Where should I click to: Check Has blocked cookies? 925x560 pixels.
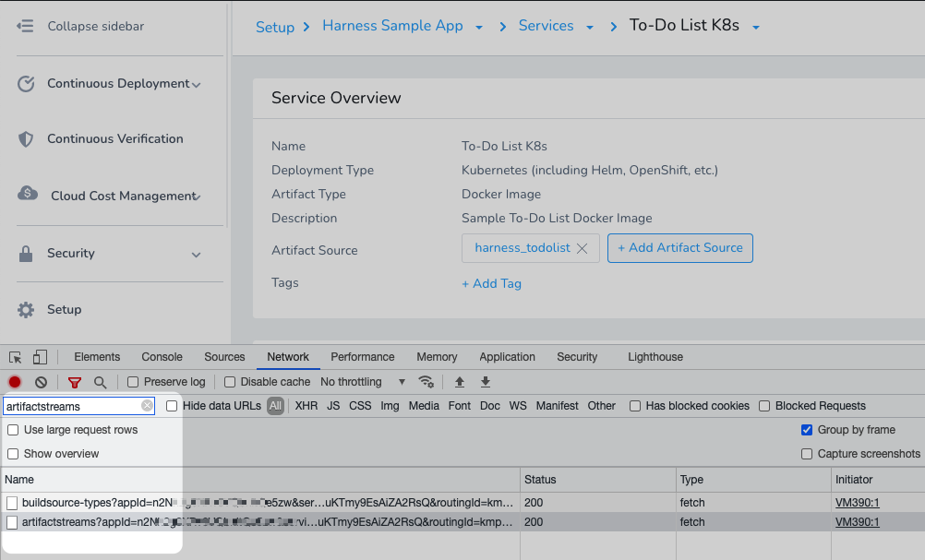coord(635,406)
